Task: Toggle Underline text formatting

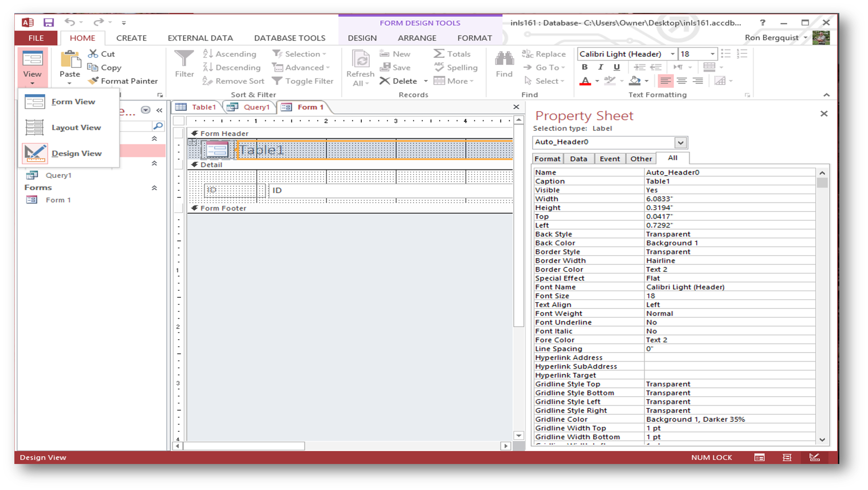Action: [x=616, y=67]
